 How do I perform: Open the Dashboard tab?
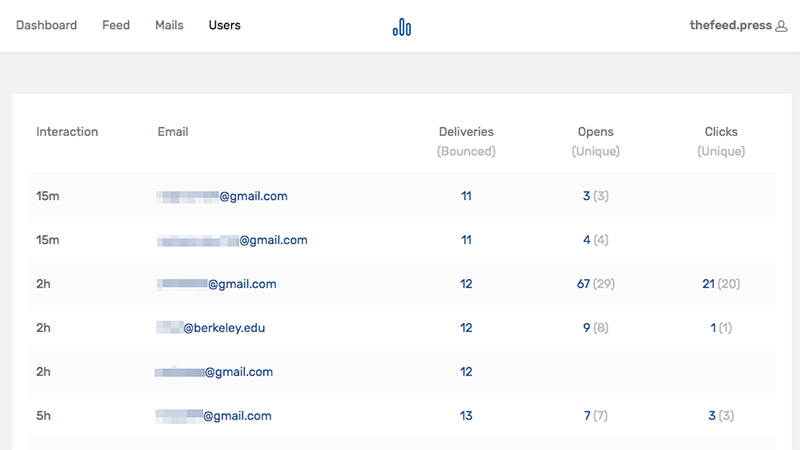(x=46, y=25)
